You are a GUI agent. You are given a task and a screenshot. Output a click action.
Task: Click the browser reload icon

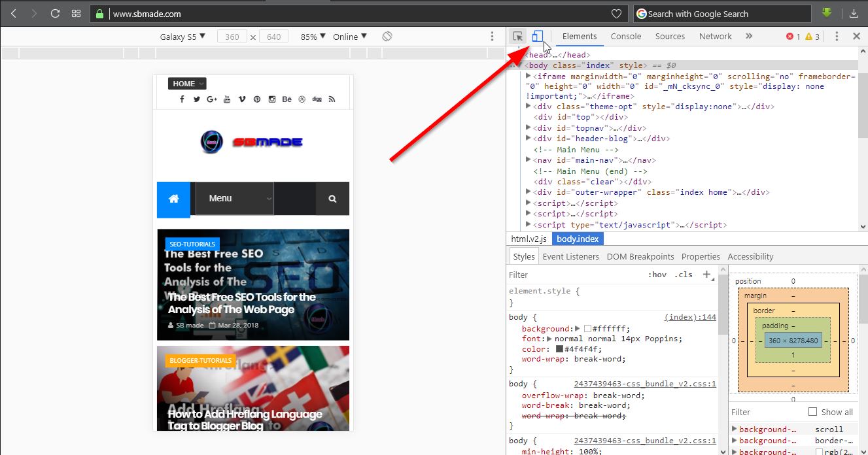(55, 13)
